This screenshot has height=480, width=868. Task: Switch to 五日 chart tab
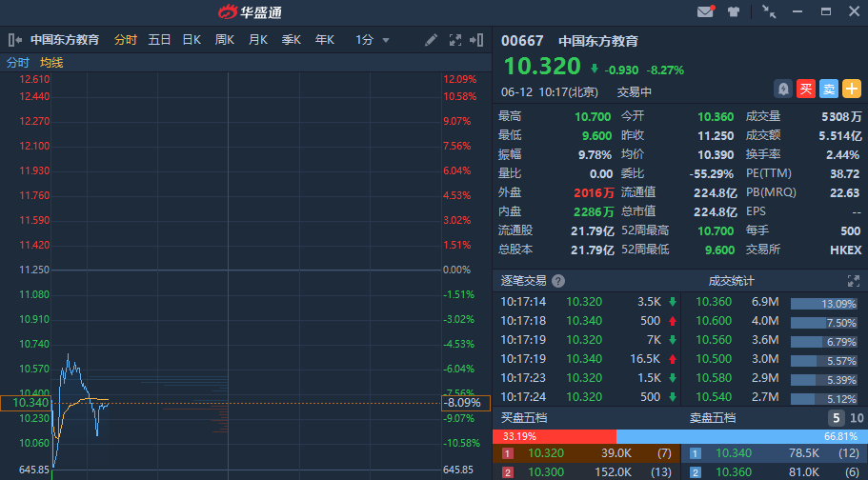(x=159, y=40)
